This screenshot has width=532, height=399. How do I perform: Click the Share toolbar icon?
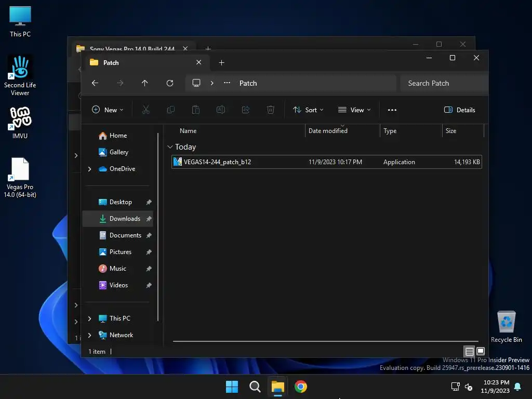point(246,110)
